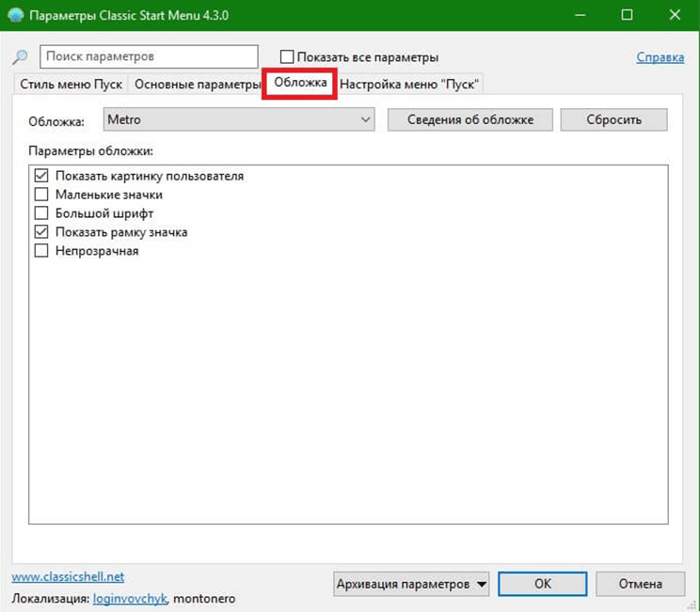Switch to "Стиль меню Пуск" tab
This screenshot has width=700, height=612.
pos(72,85)
